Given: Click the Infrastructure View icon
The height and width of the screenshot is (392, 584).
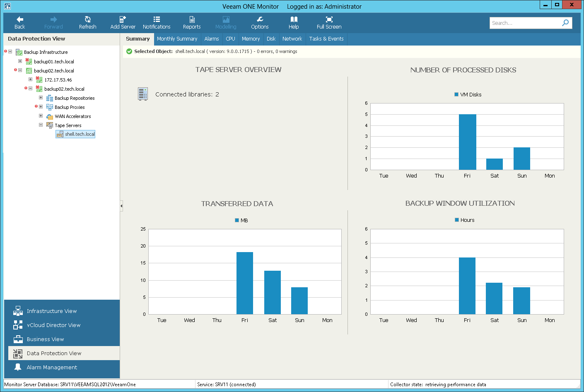Looking at the screenshot, I should 18,311.
